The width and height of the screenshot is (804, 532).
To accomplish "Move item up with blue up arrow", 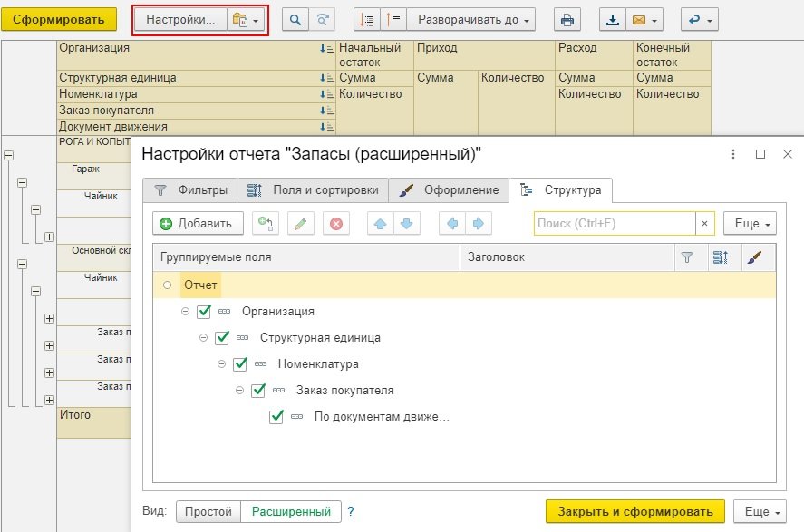I will coord(381,224).
